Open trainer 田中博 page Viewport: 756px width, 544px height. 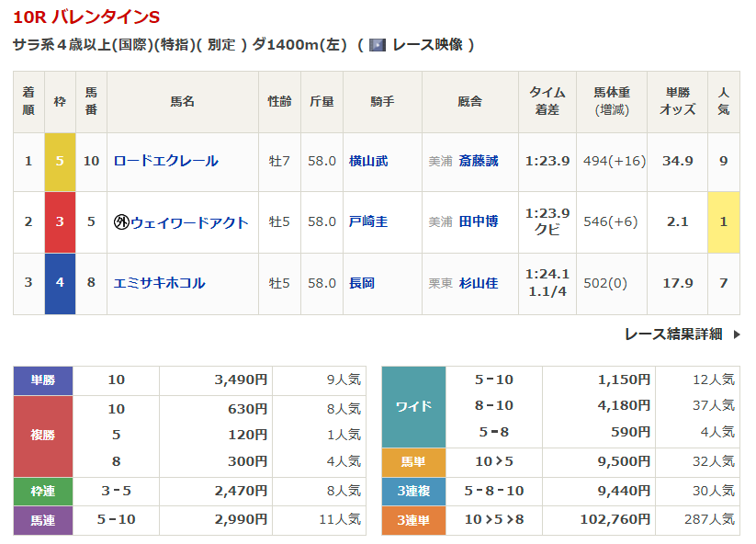click(479, 222)
